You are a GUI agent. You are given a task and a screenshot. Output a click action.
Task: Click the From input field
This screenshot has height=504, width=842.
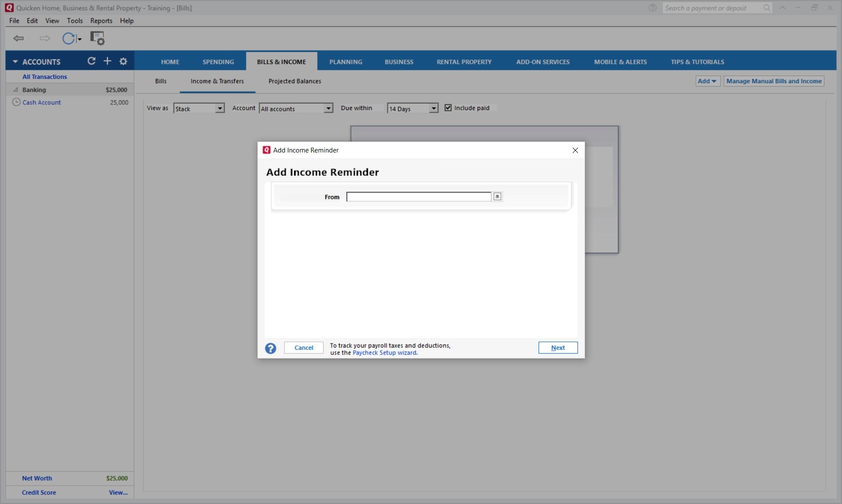click(x=418, y=197)
